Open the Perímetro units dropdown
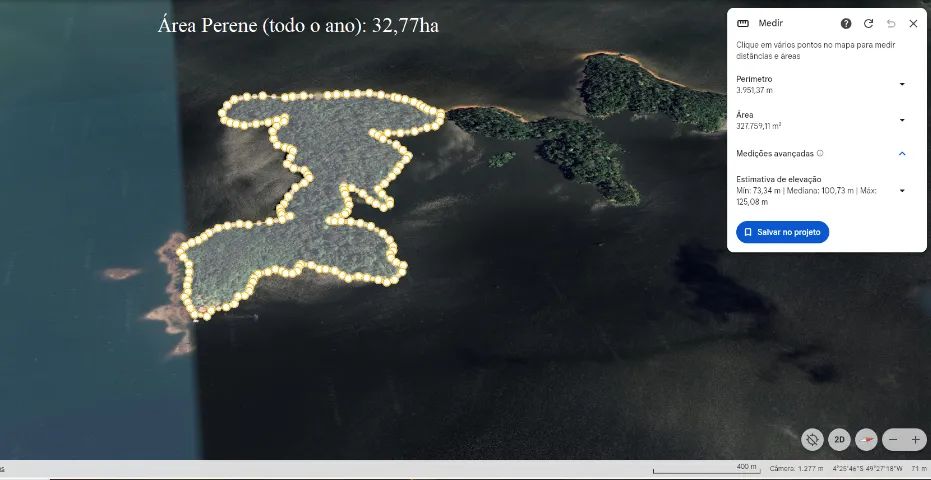Viewport: 931px width, 480px height. point(902,84)
